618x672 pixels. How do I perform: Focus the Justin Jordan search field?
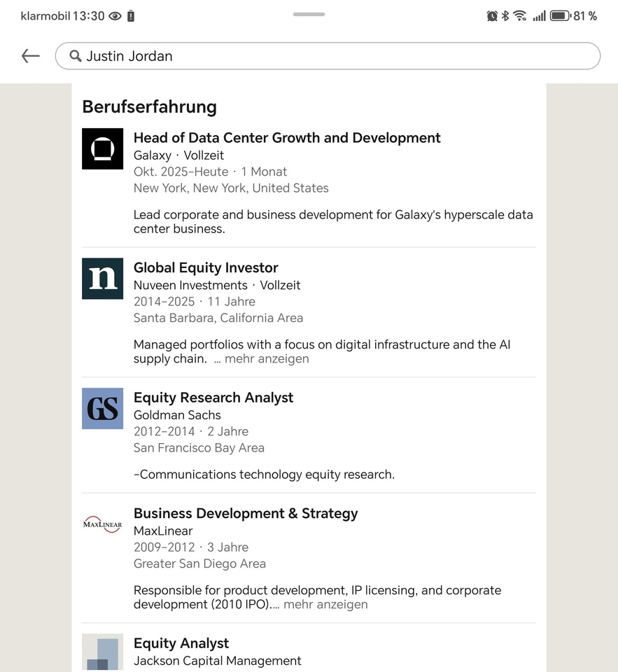pyautogui.click(x=336, y=56)
